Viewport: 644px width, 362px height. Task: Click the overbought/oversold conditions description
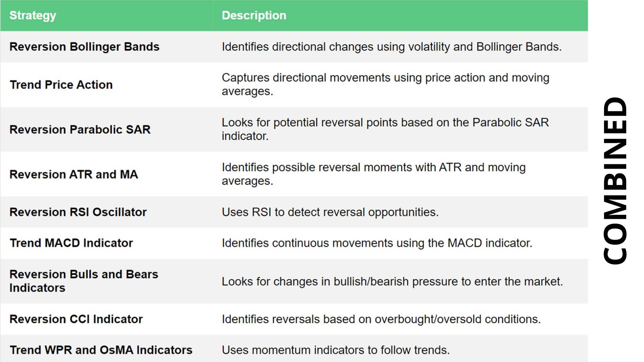click(x=381, y=319)
